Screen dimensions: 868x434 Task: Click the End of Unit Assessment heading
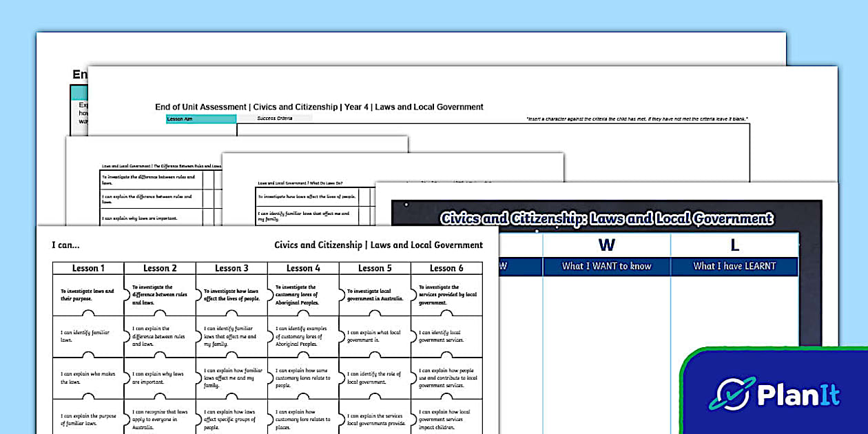coord(319,107)
